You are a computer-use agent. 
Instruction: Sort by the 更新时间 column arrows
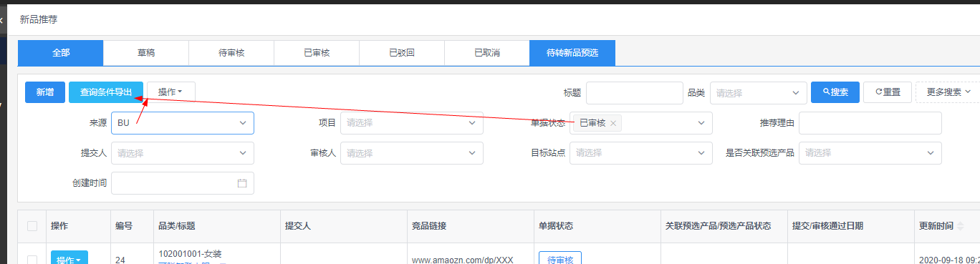click(960, 226)
